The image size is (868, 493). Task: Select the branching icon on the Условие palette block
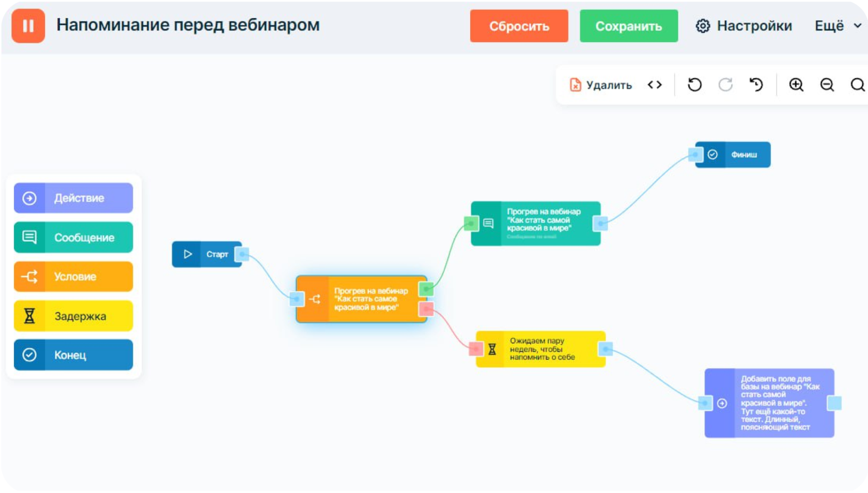point(30,276)
